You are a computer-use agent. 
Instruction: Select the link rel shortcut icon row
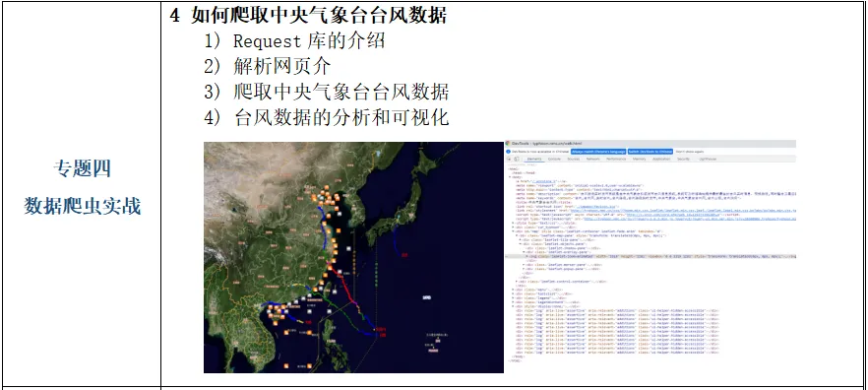click(567, 207)
